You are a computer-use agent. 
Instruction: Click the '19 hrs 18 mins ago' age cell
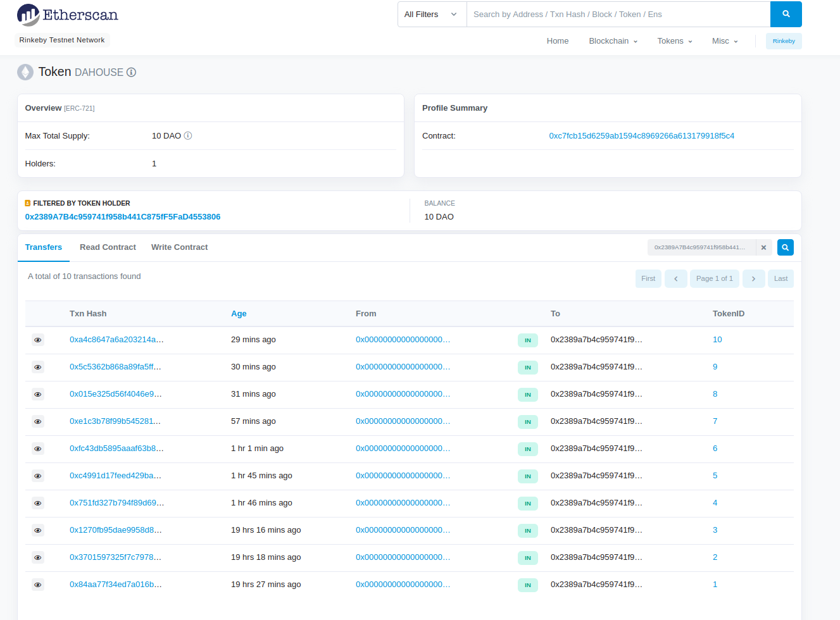pyautogui.click(x=266, y=557)
